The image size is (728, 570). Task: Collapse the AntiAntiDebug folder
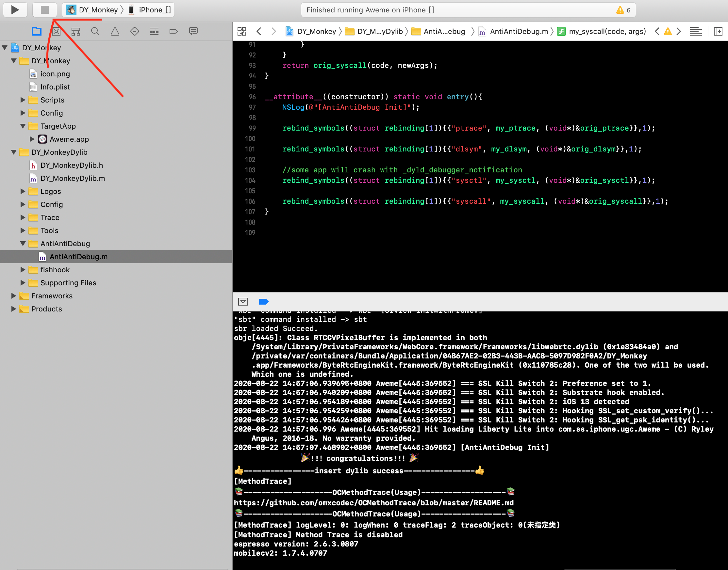coord(23,244)
